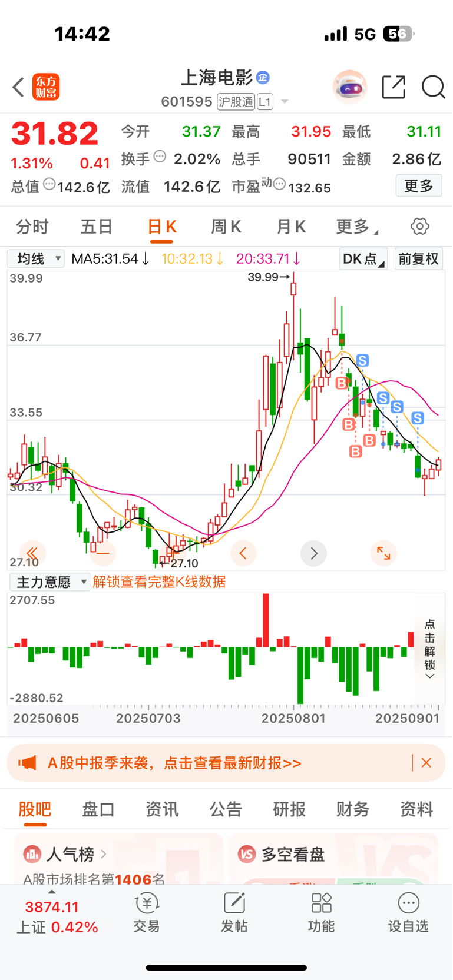The width and height of the screenshot is (453, 980).
Task: Tap the MA20 33.71 value
Action: click(x=269, y=258)
